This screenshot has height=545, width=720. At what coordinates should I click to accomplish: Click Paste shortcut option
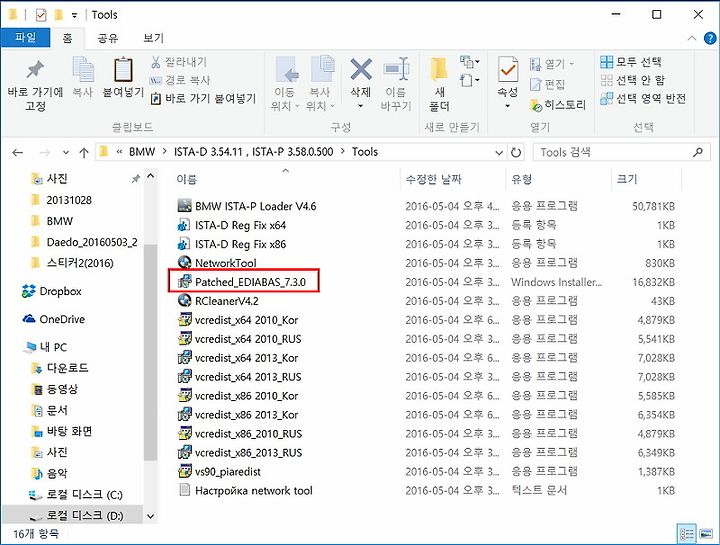pyautogui.click(x=203, y=98)
